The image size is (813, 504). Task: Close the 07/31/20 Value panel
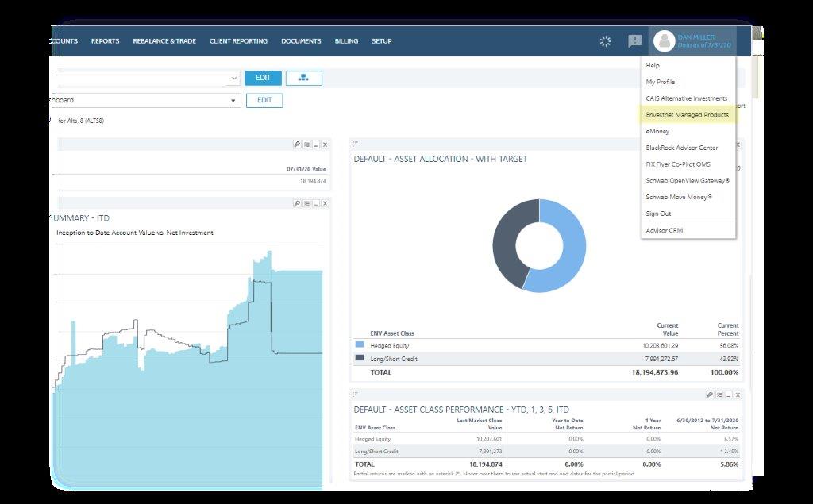325,144
